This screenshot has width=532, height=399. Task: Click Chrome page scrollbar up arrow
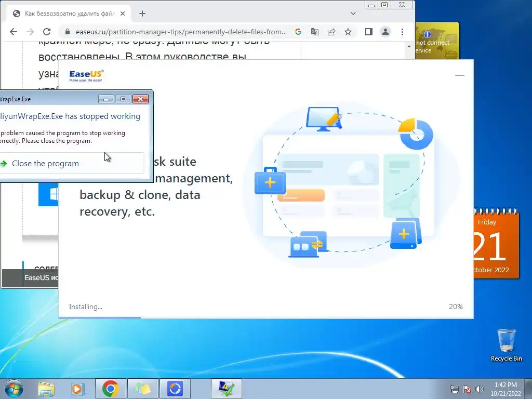(x=409, y=46)
